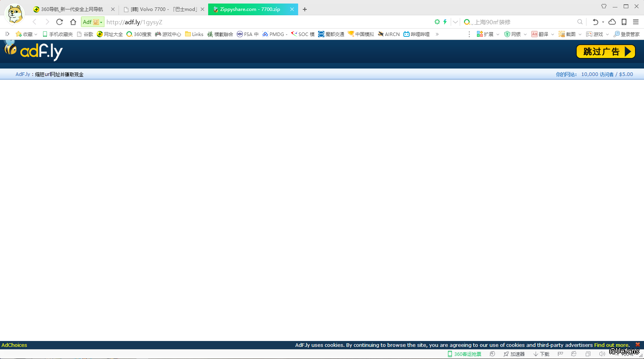Open the three-dot bookmarks bar options
Viewport: 644px width, 359px height.
pyautogui.click(x=469, y=34)
